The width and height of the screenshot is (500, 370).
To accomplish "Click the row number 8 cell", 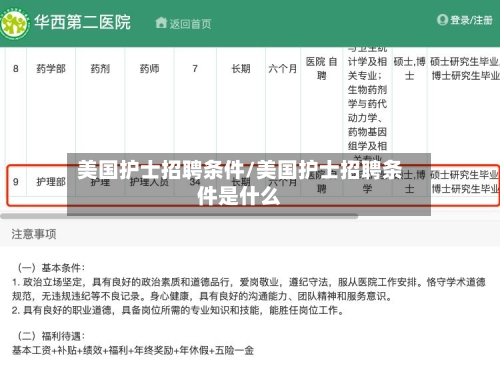I will click(16, 69).
